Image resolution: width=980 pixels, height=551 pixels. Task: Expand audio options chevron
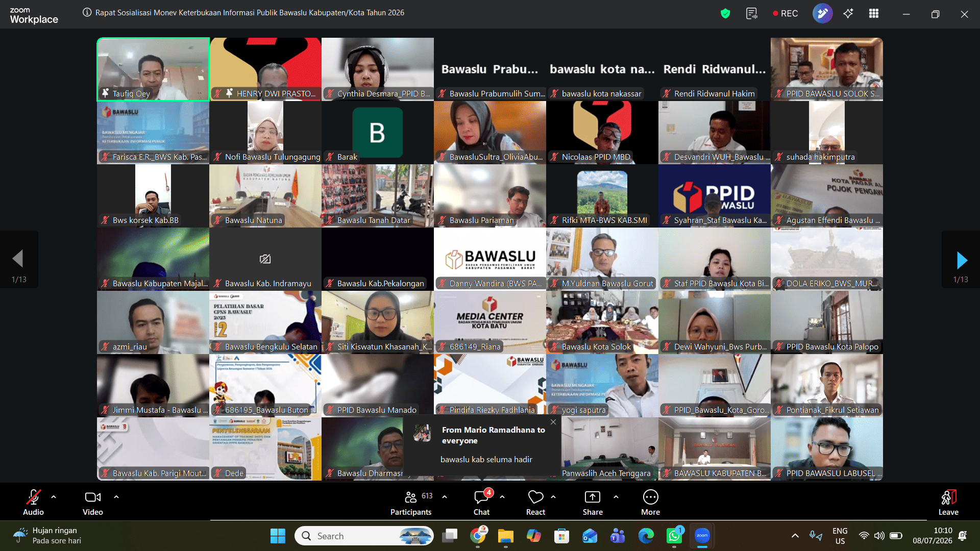click(x=54, y=496)
